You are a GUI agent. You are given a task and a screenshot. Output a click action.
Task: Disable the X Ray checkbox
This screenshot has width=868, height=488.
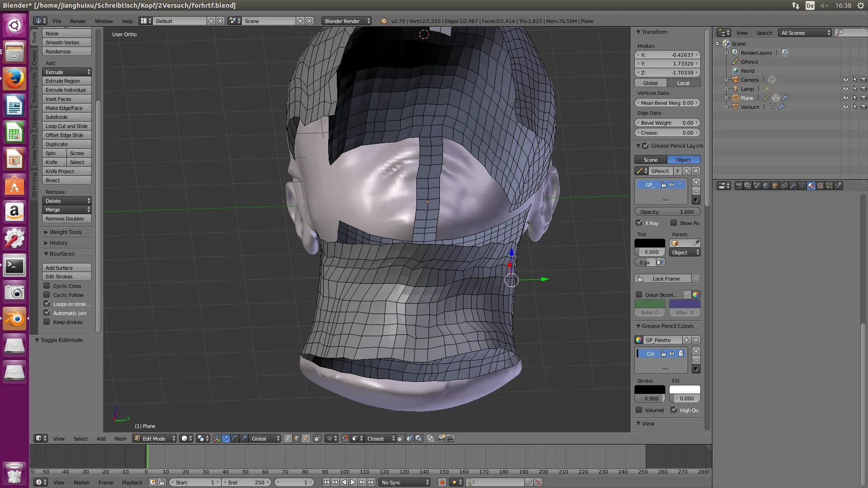click(x=639, y=223)
